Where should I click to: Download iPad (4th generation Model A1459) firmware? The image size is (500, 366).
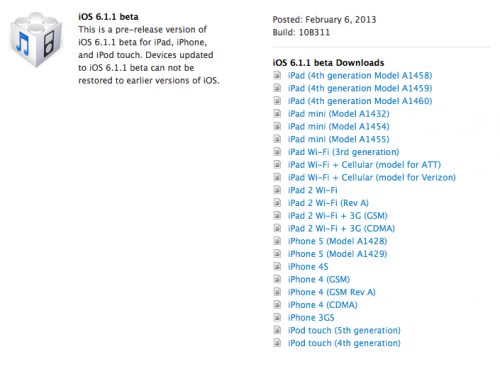360,88
